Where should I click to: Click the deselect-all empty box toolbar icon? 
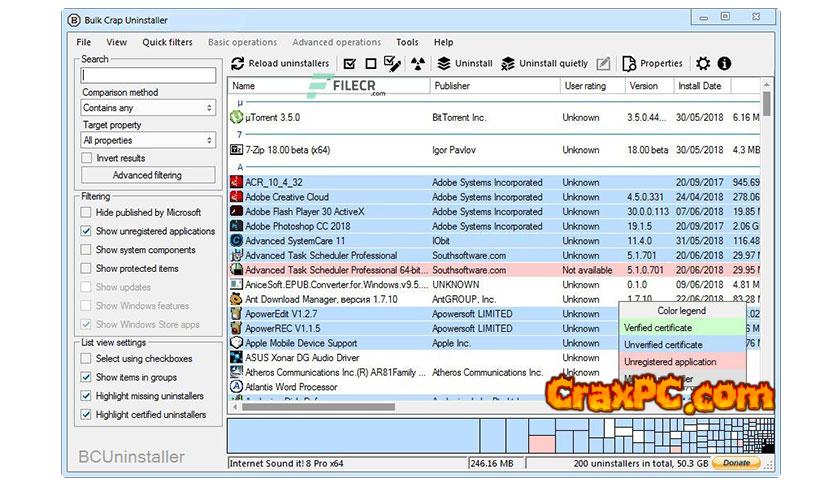click(371, 64)
